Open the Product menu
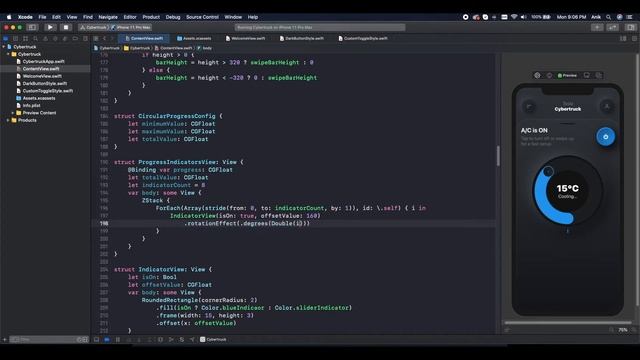 point(151,17)
